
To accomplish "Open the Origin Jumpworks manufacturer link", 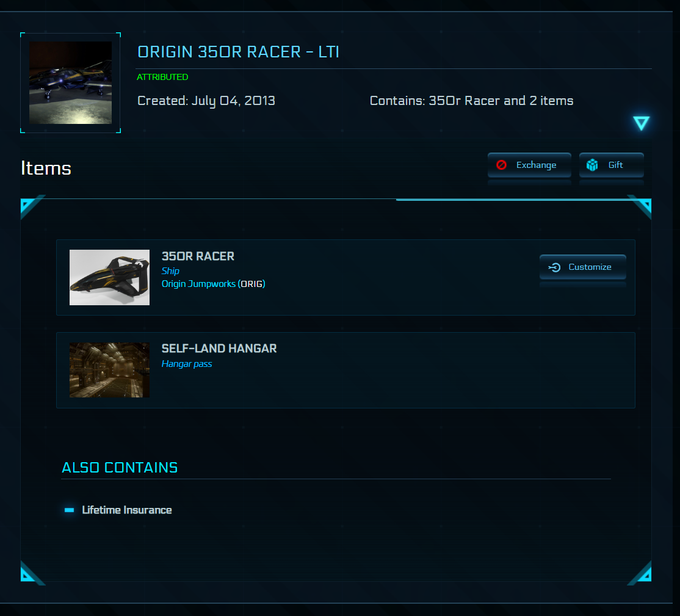I will coord(198,284).
